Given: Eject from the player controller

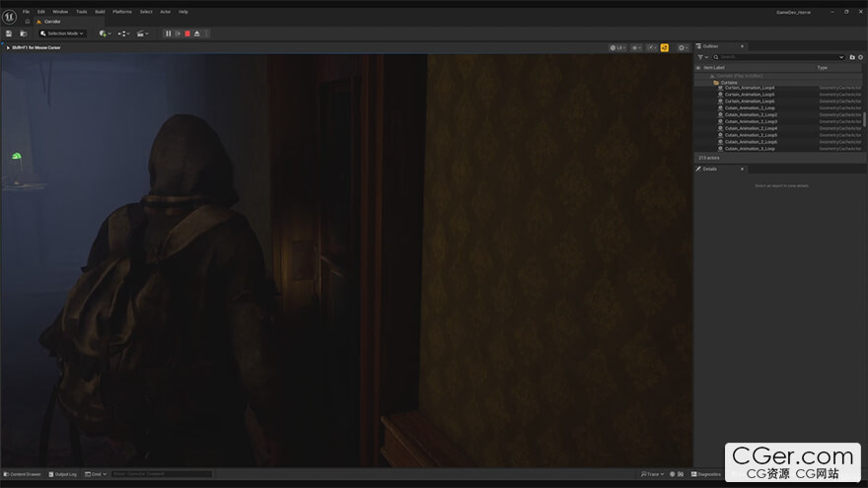Looking at the screenshot, I should (x=197, y=34).
